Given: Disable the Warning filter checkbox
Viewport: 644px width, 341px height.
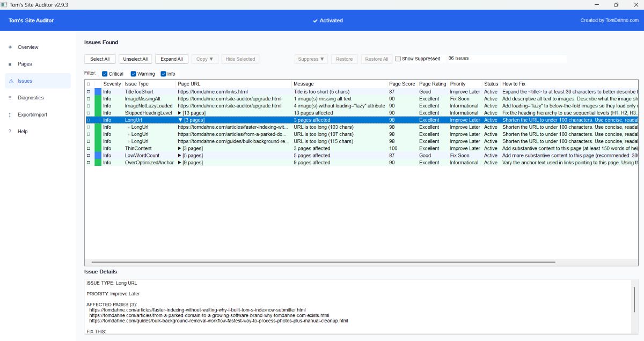Looking at the screenshot, I should click(x=134, y=74).
